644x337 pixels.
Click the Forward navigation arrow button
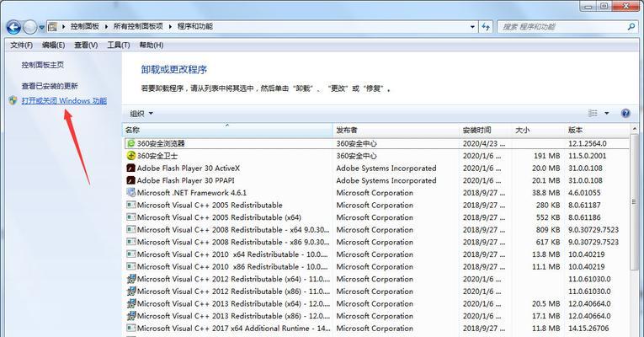pos(29,27)
